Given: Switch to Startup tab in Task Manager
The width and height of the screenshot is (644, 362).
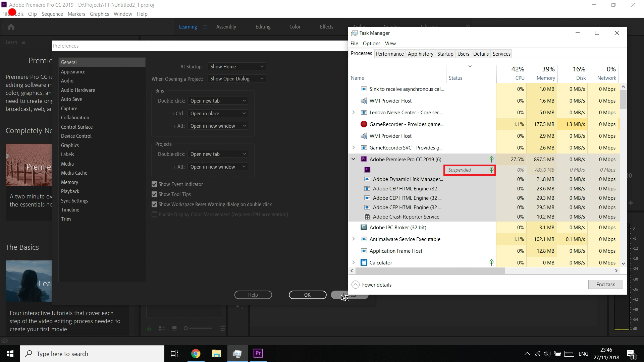Looking at the screenshot, I should [445, 54].
